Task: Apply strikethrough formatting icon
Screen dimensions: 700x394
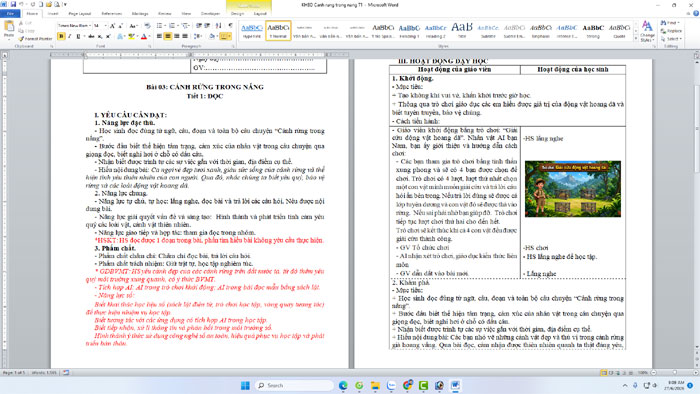Action: click(x=91, y=36)
